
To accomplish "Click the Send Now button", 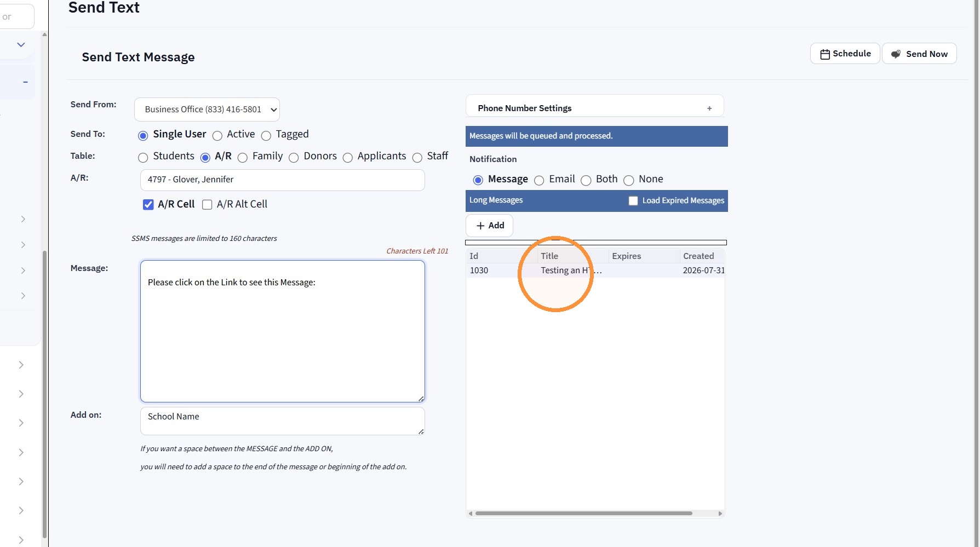I will coord(919,54).
